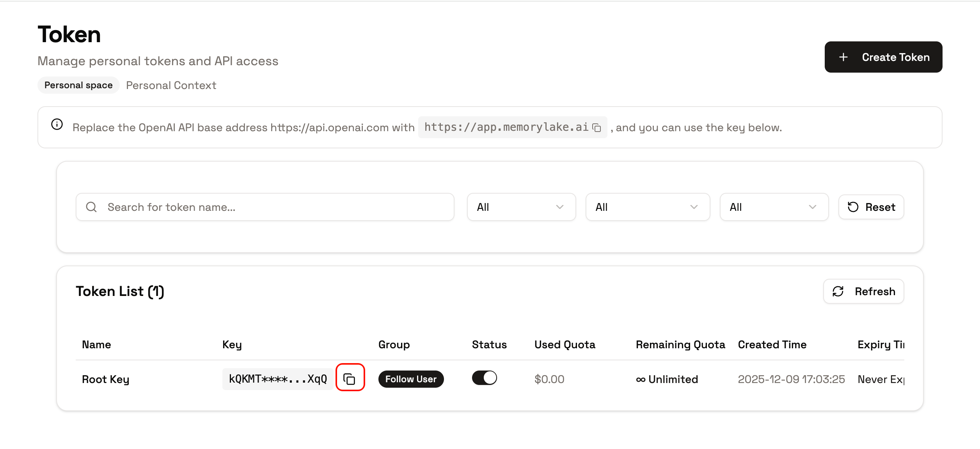This screenshot has width=980, height=449.
Task: Click the token name search field
Action: [x=265, y=207]
